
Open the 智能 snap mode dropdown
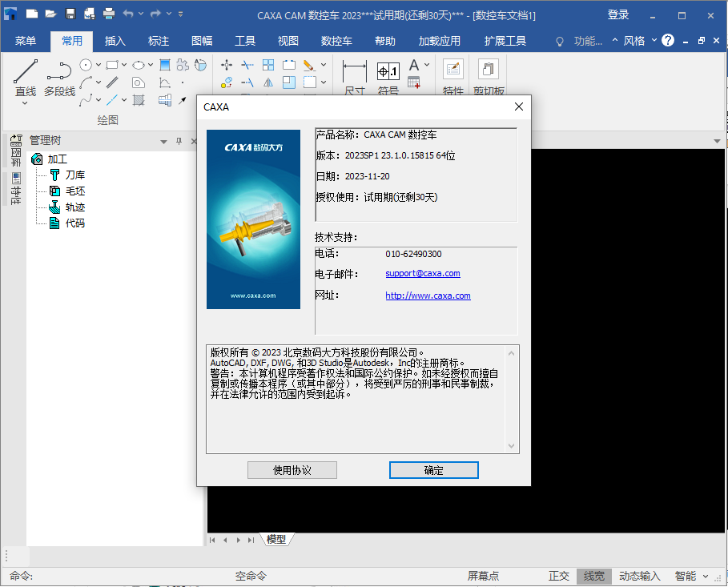[x=706, y=577]
